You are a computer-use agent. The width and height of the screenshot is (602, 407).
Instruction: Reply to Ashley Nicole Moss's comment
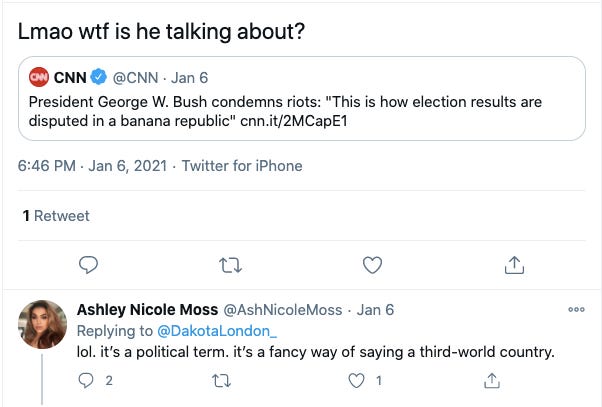click(84, 380)
